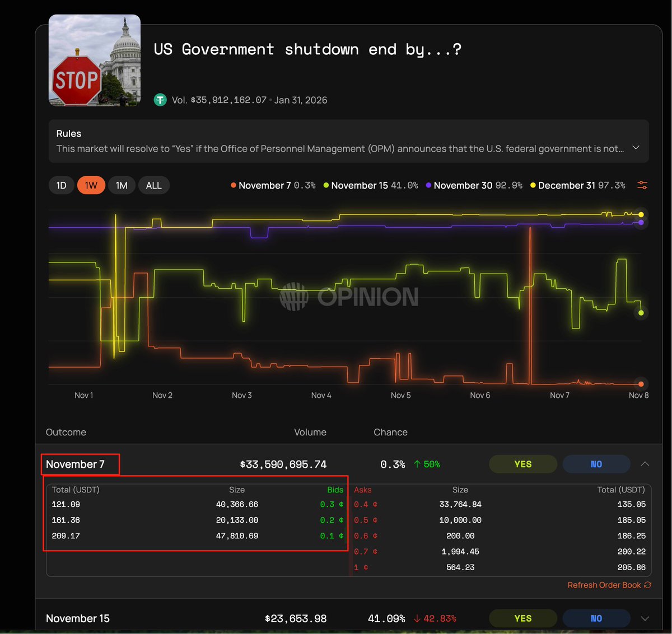Click bid size 40,366.66
This screenshot has width=672, height=634.
[x=237, y=504]
